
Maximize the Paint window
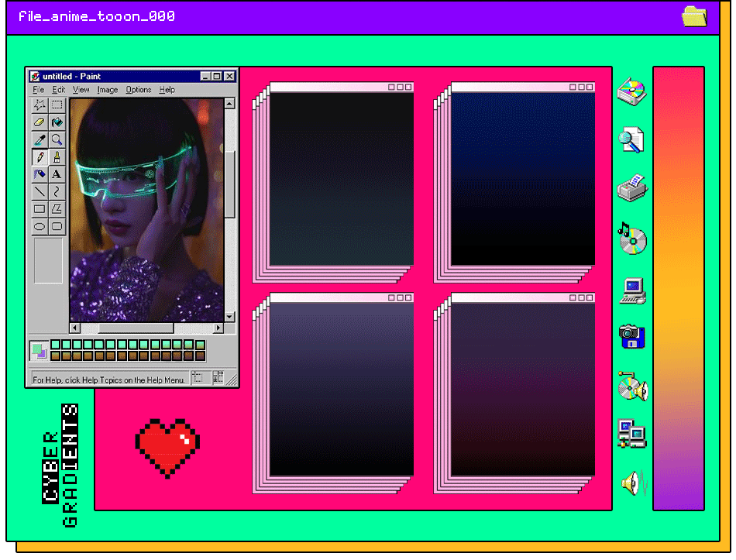[x=216, y=76]
